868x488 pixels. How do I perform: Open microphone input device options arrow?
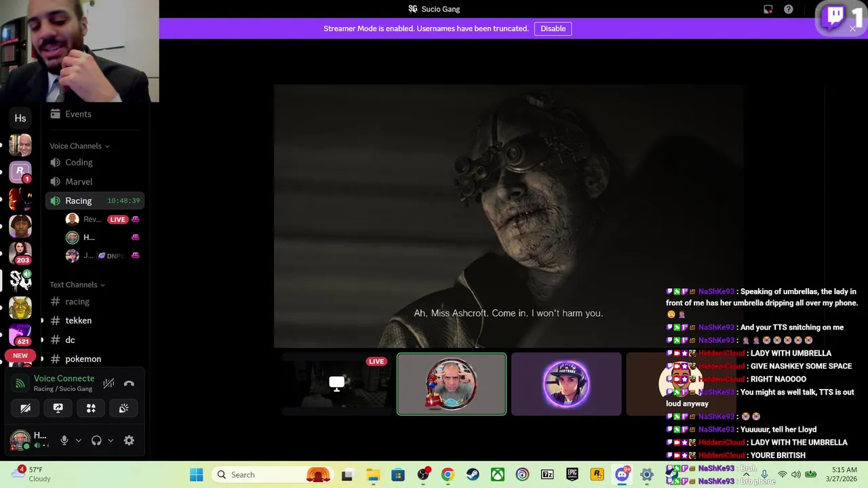coord(78,441)
